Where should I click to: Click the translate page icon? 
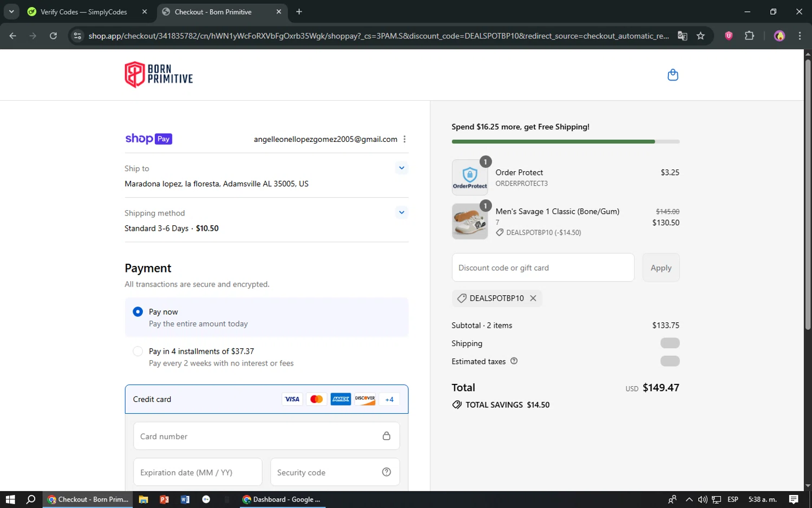click(683, 36)
